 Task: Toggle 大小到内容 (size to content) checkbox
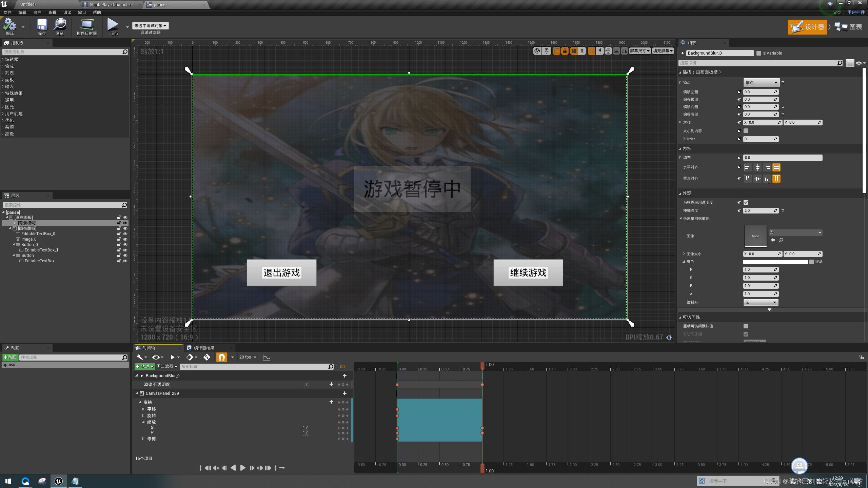[746, 131]
